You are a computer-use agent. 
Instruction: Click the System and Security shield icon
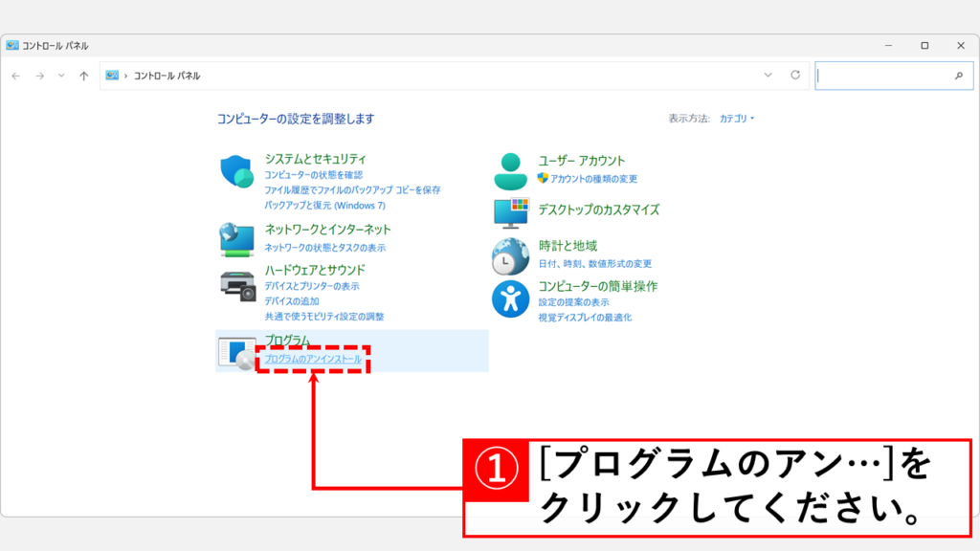point(236,171)
